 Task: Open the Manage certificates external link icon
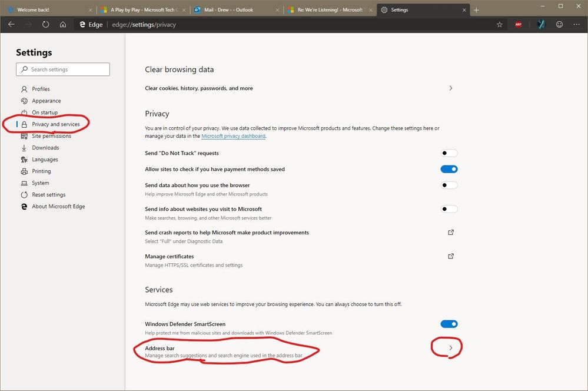pos(451,256)
